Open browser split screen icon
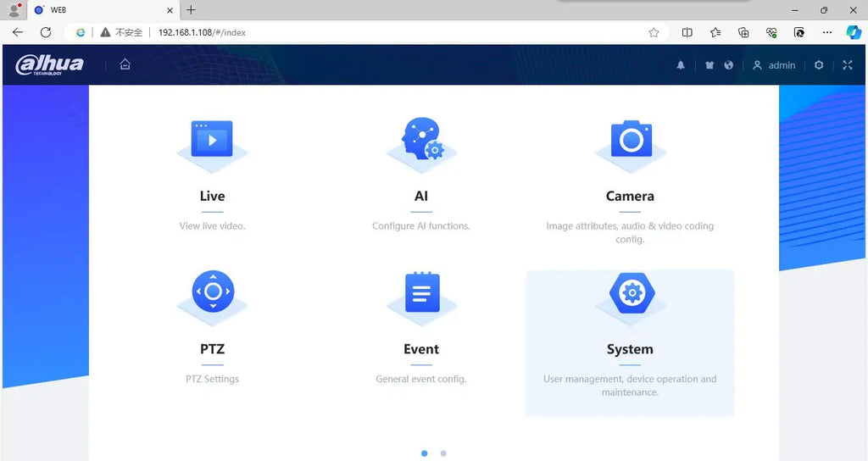 point(687,33)
